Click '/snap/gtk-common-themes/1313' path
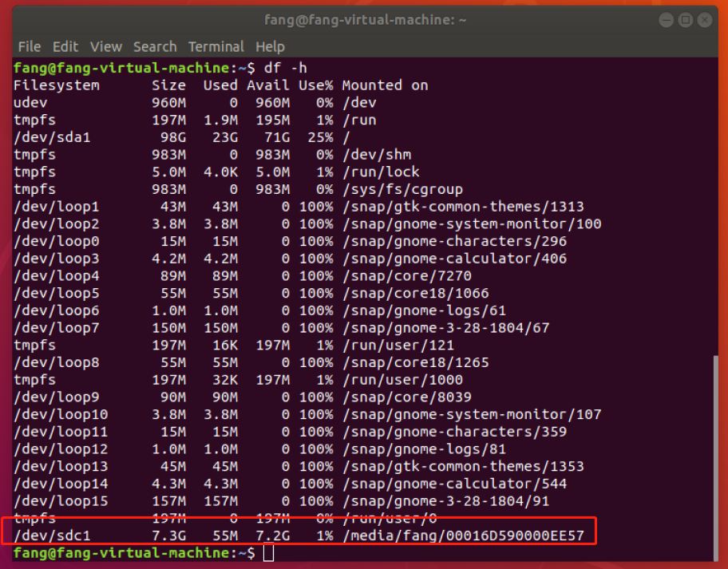 (x=463, y=207)
